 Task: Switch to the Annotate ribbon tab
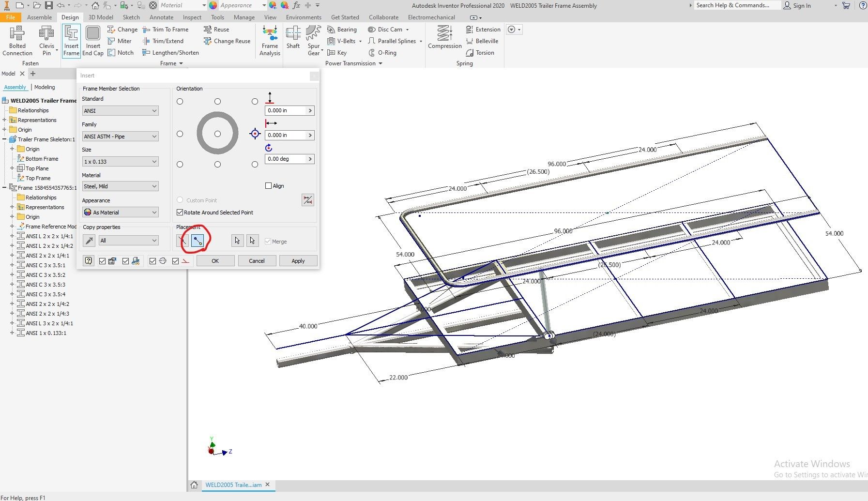[x=161, y=17]
